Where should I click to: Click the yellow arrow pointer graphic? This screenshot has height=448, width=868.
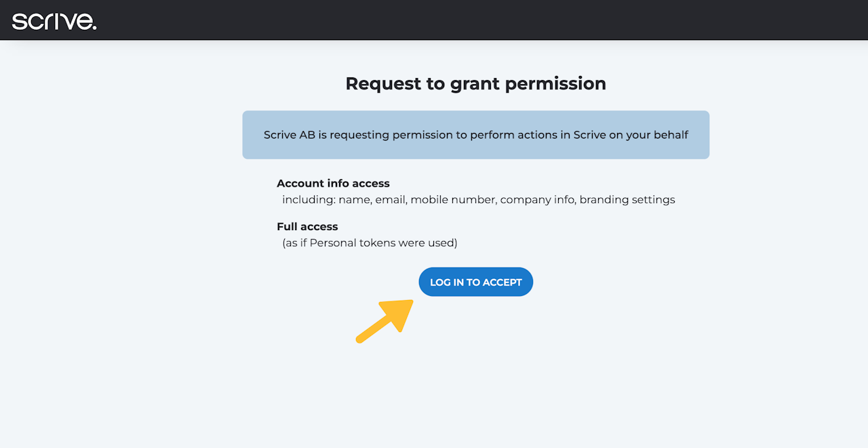tap(387, 320)
